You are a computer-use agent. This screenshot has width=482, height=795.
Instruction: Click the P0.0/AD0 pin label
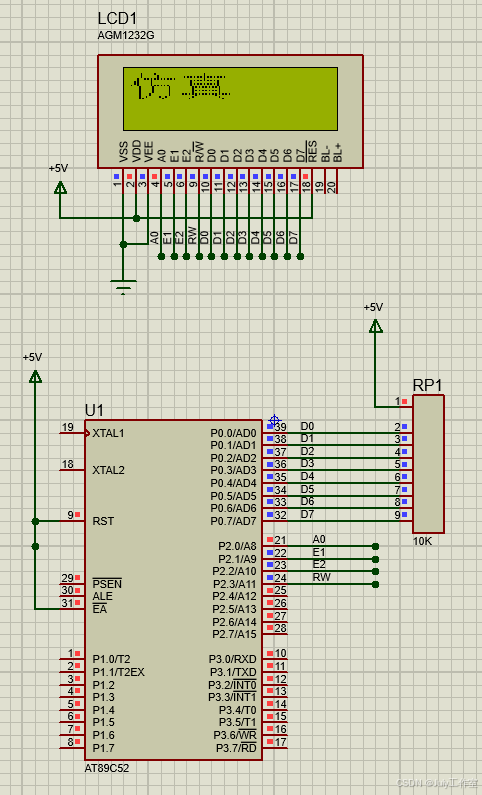click(233, 433)
